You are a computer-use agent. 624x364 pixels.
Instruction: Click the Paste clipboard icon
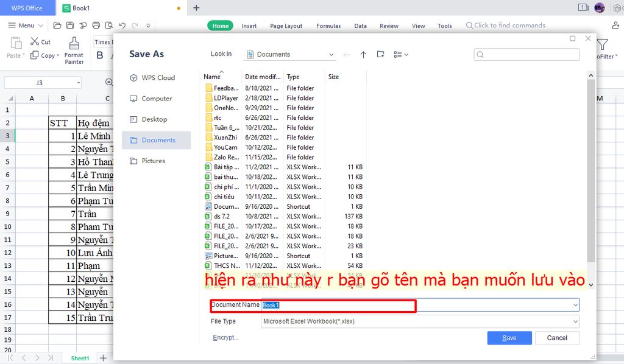(x=16, y=43)
